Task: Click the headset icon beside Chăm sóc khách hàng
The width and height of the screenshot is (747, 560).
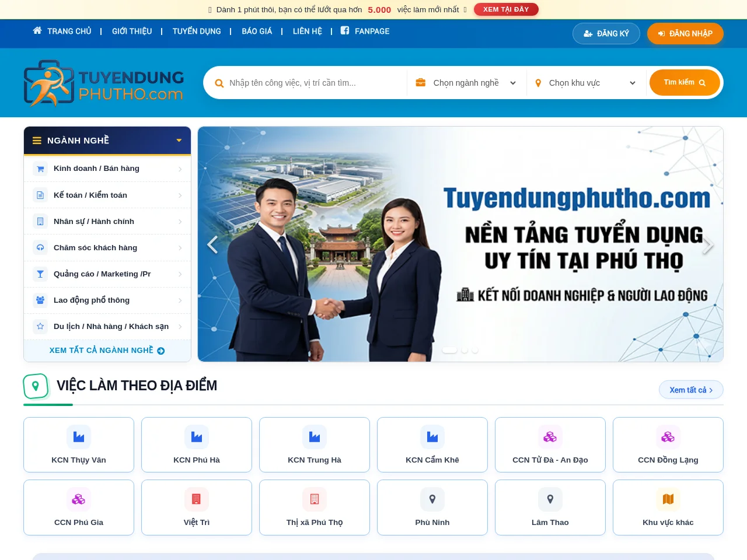Action: click(40, 247)
